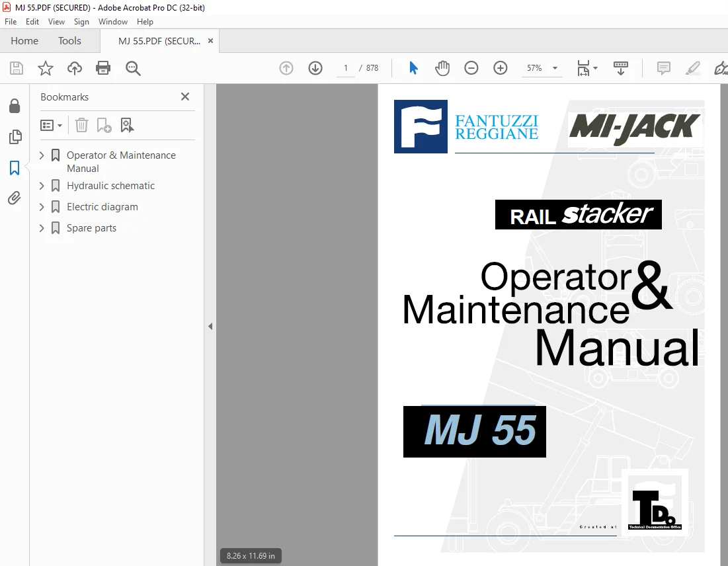Open the Electric diagram bookmark
Screen dimensions: 728x566
[x=102, y=206]
